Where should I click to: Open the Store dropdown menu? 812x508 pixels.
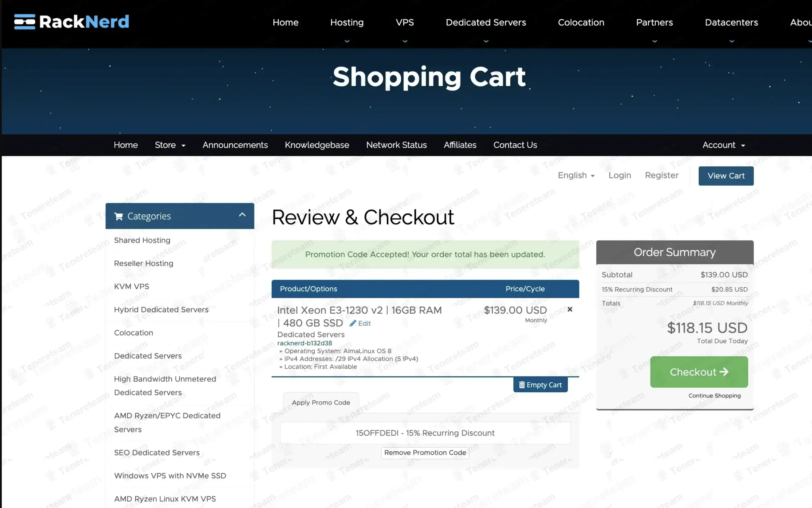(x=170, y=145)
